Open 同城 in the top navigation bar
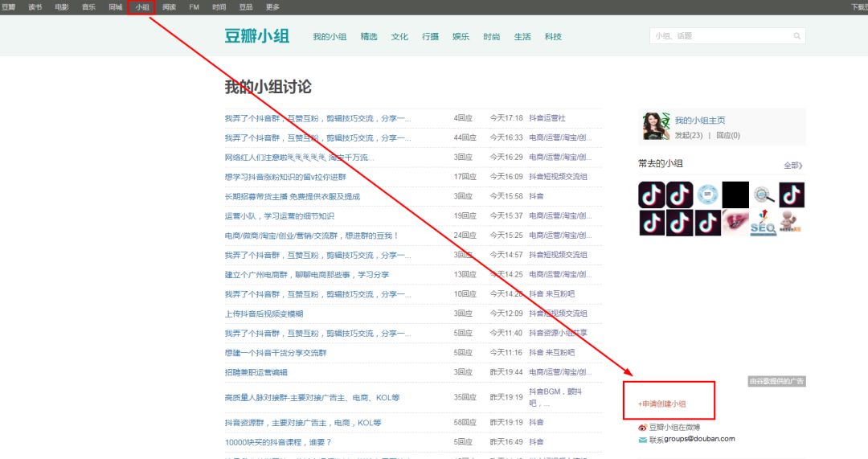This screenshot has height=459, width=868. (x=115, y=7)
